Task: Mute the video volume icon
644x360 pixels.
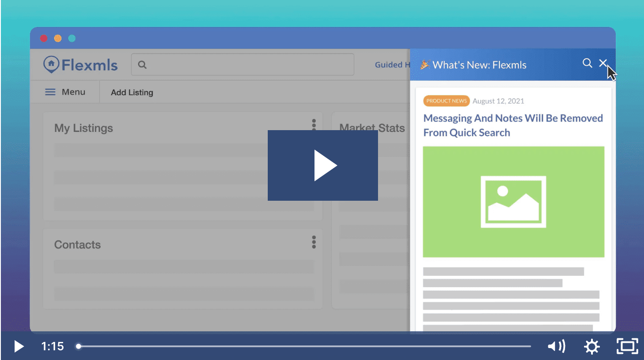Action: (x=557, y=346)
